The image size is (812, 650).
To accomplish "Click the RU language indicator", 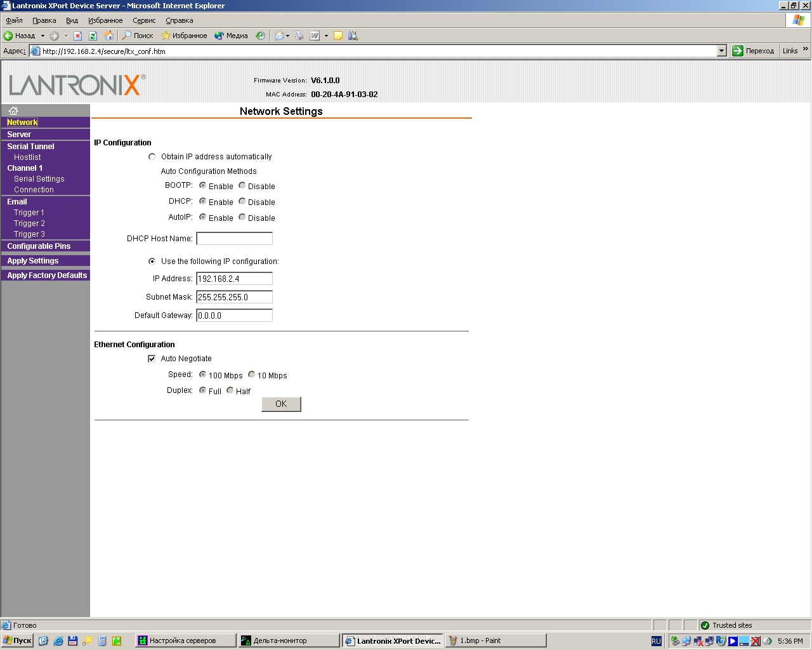I will click(x=657, y=641).
